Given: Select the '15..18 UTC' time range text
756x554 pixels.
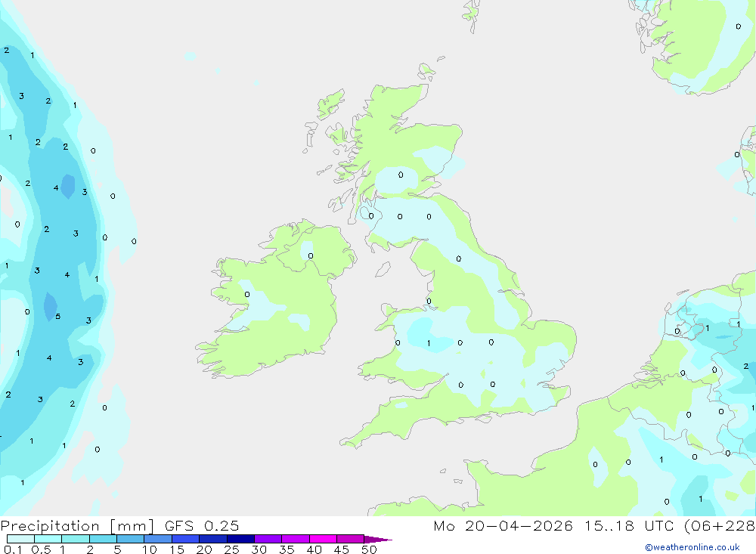Looking at the screenshot, I should point(629,525).
